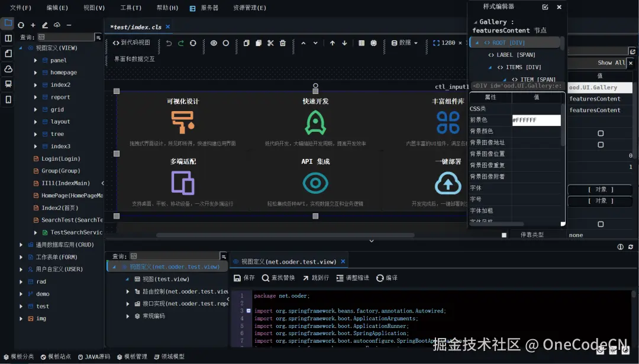639x364 pixels.
Task: Click the designer canvas horizontal scrollbar
Action: [285, 235]
